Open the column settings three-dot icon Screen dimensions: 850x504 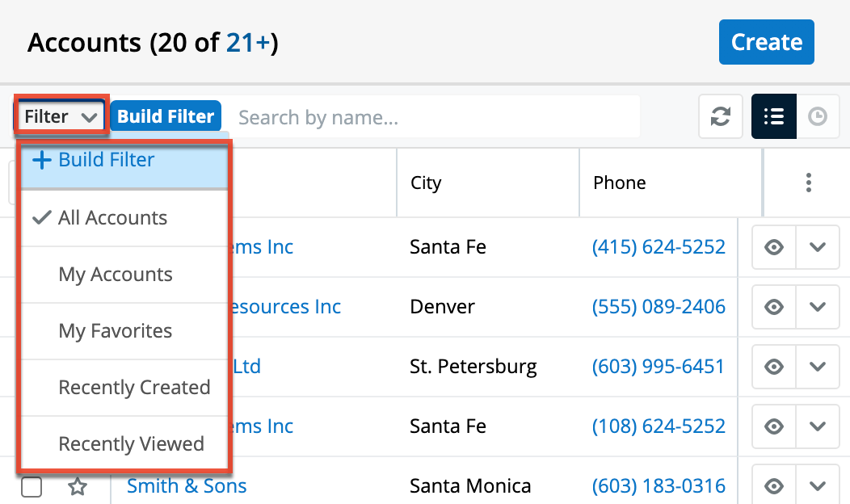(x=808, y=183)
